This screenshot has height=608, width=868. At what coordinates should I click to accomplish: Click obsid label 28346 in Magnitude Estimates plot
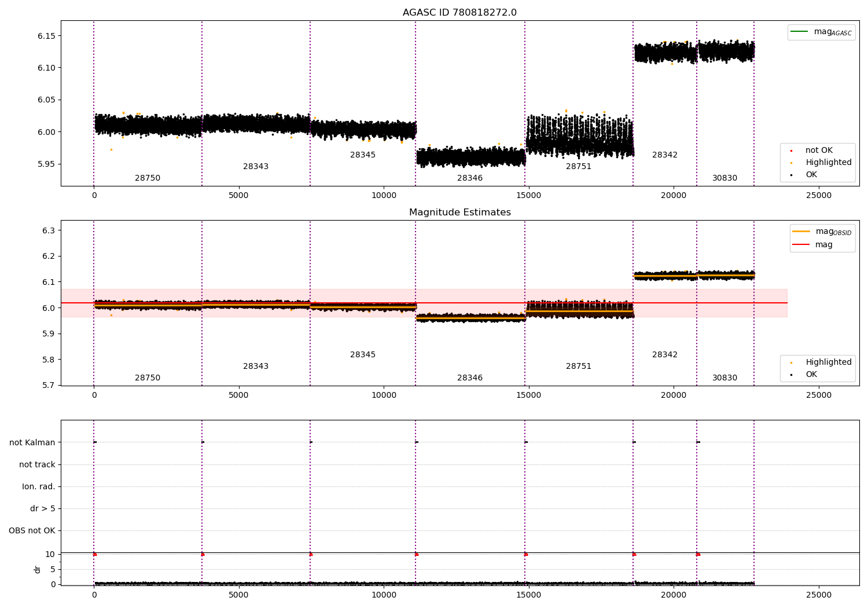pyautogui.click(x=470, y=378)
